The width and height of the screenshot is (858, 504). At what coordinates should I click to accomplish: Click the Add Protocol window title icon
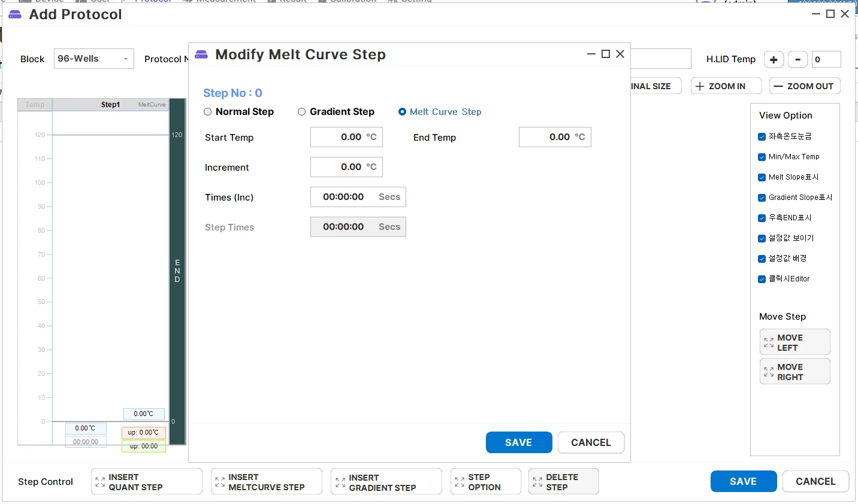[x=15, y=14]
